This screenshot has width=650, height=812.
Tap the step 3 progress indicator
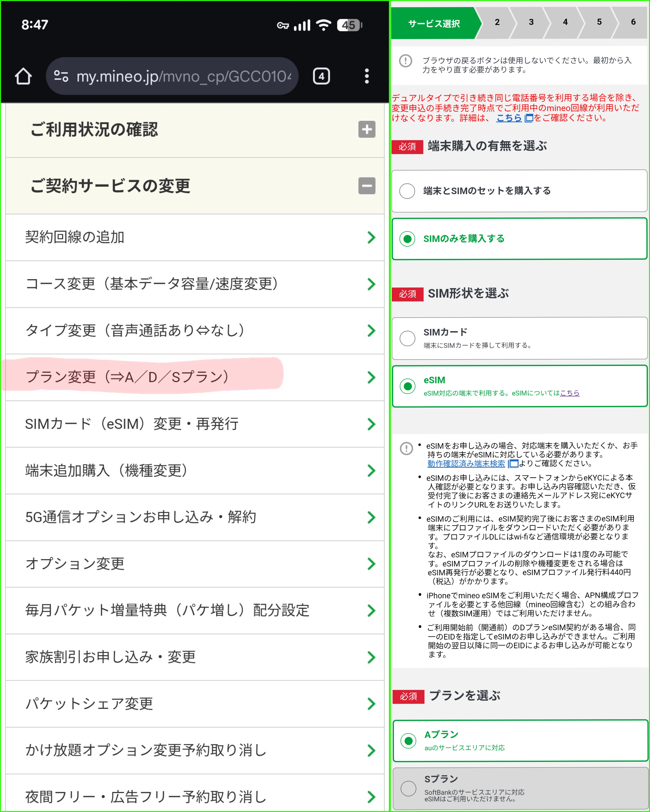tap(531, 22)
